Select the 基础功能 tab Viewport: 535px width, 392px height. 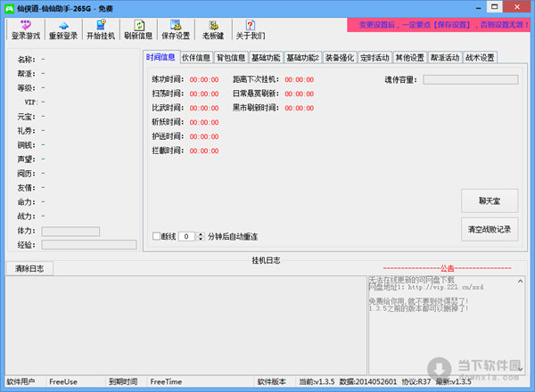click(x=266, y=58)
